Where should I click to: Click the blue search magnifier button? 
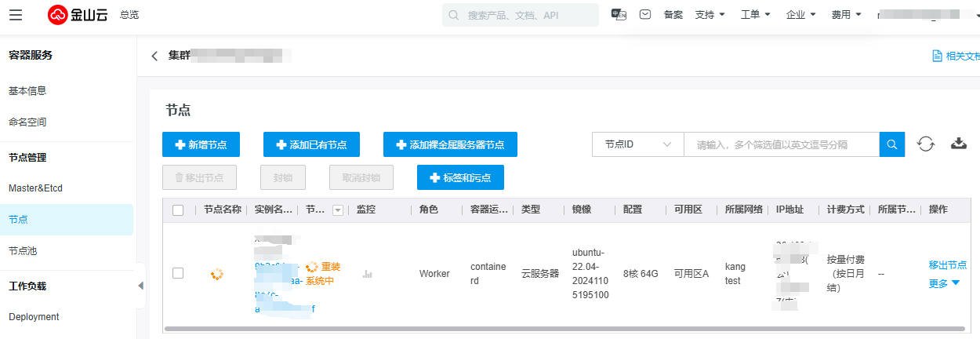point(891,144)
